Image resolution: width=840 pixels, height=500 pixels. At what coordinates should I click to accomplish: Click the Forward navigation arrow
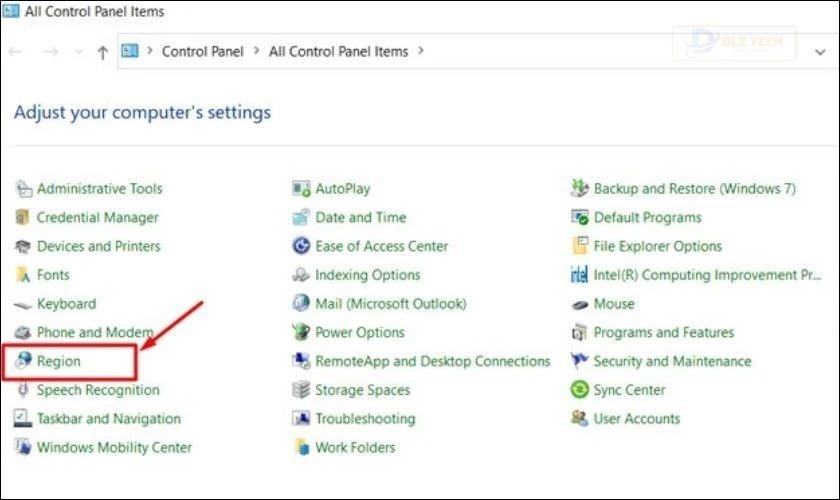51,51
